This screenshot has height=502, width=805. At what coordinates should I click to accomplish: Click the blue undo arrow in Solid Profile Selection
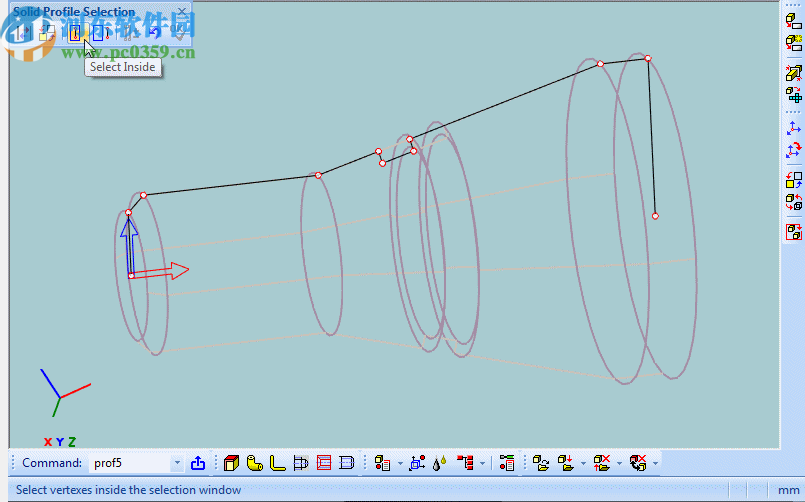[x=154, y=33]
